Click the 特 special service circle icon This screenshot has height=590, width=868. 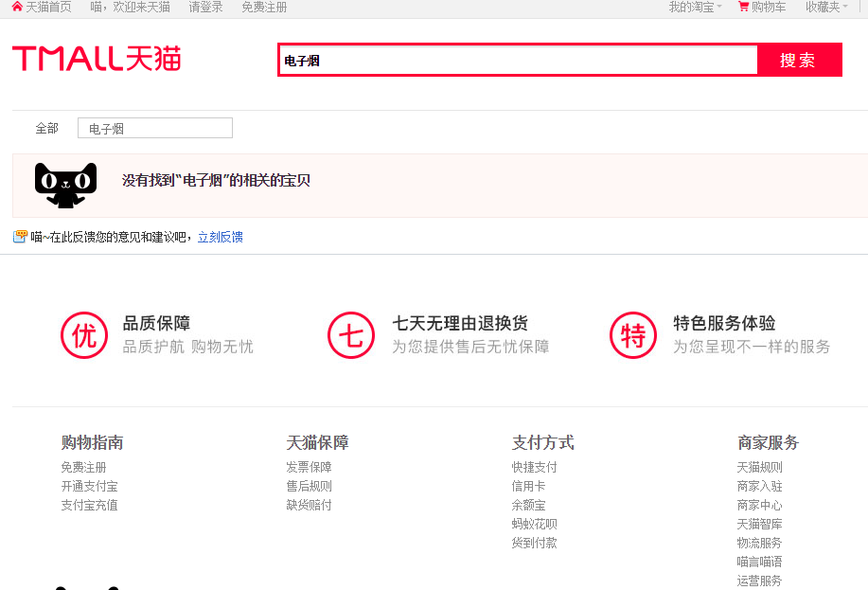point(633,335)
